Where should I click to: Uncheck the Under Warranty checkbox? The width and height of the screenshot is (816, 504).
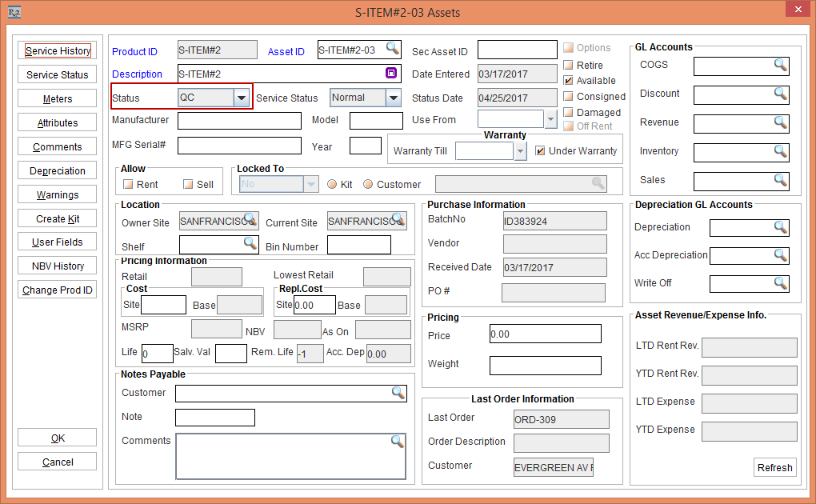coord(540,150)
